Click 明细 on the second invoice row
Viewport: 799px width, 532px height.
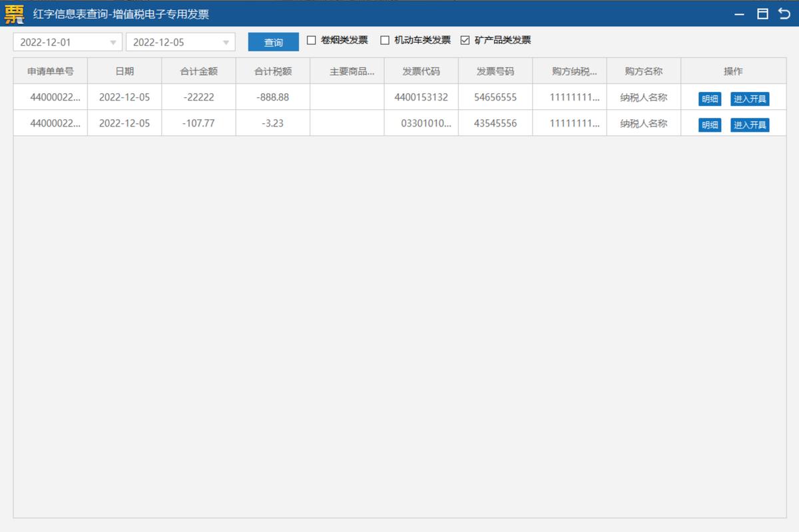[x=709, y=125]
